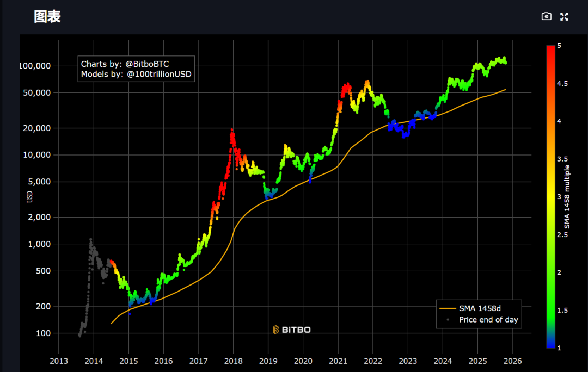Click the 2013 x-axis label
Image resolution: width=588 pixels, height=372 pixels.
59,361
